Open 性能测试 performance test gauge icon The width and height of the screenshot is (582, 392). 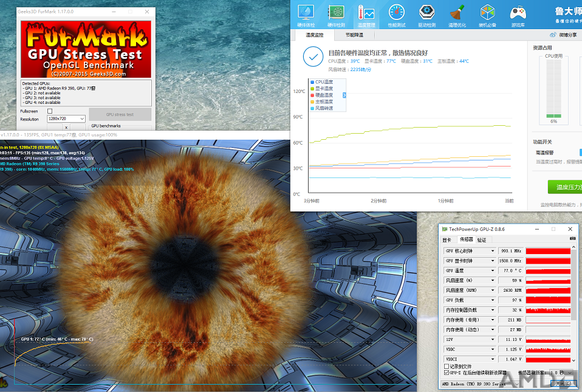[x=397, y=16]
